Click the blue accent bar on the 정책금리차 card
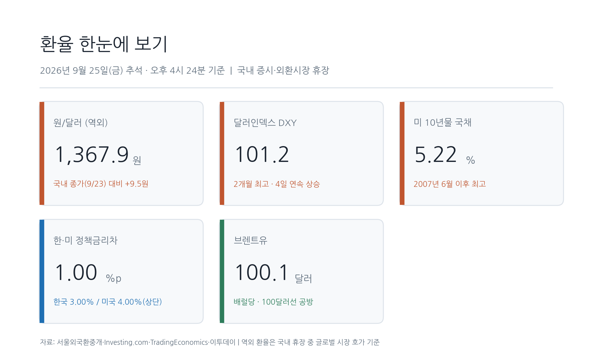Image resolution: width=592 pixels, height=364 pixels. (42, 271)
